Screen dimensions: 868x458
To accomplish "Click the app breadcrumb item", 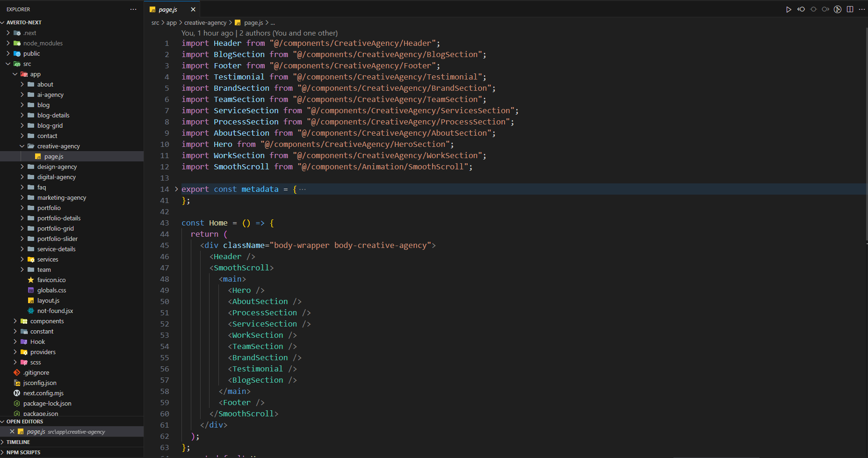I will [172, 22].
